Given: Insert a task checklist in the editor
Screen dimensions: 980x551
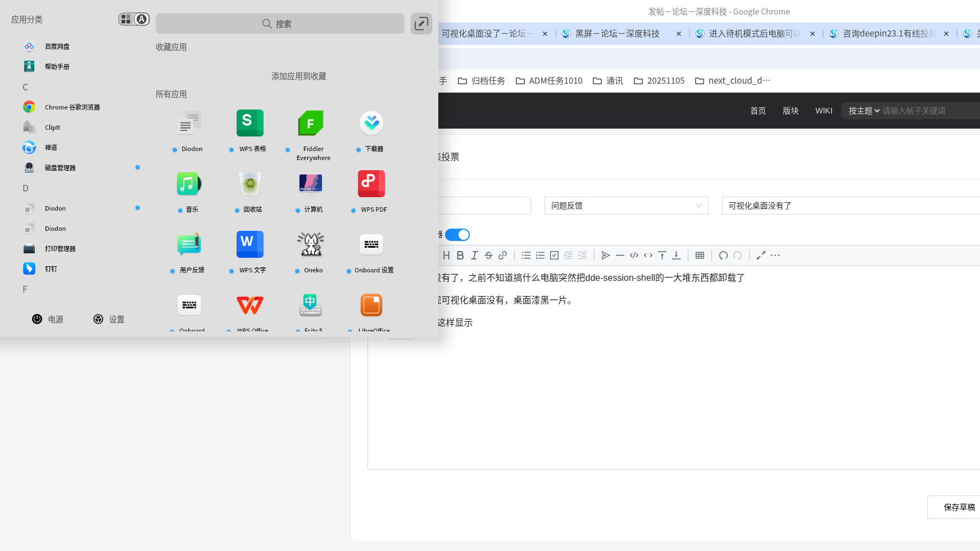Looking at the screenshot, I should pyautogui.click(x=554, y=256).
